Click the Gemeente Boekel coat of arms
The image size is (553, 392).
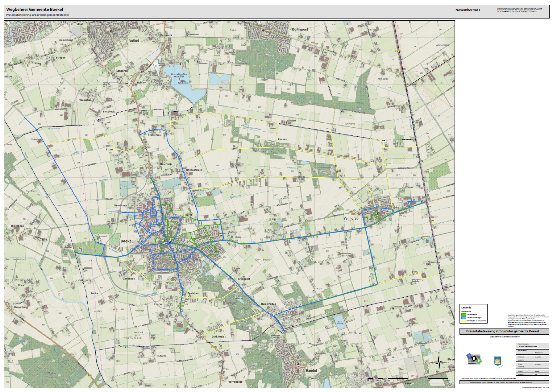click(x=498, y=361)
